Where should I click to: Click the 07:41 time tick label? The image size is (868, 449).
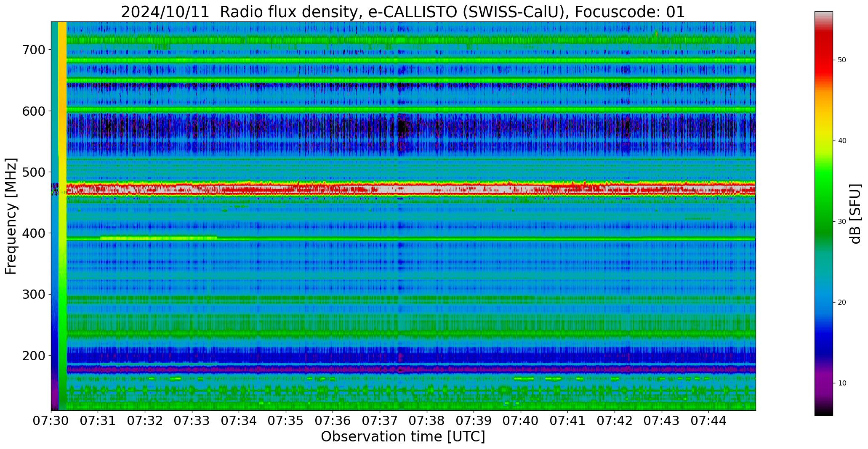click(x=568, y=420)
